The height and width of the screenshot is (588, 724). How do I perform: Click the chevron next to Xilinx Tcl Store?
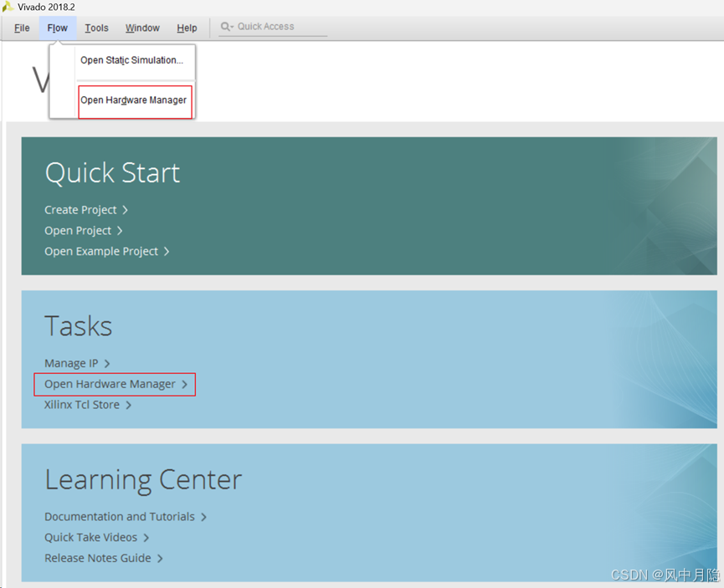point(129,405)
